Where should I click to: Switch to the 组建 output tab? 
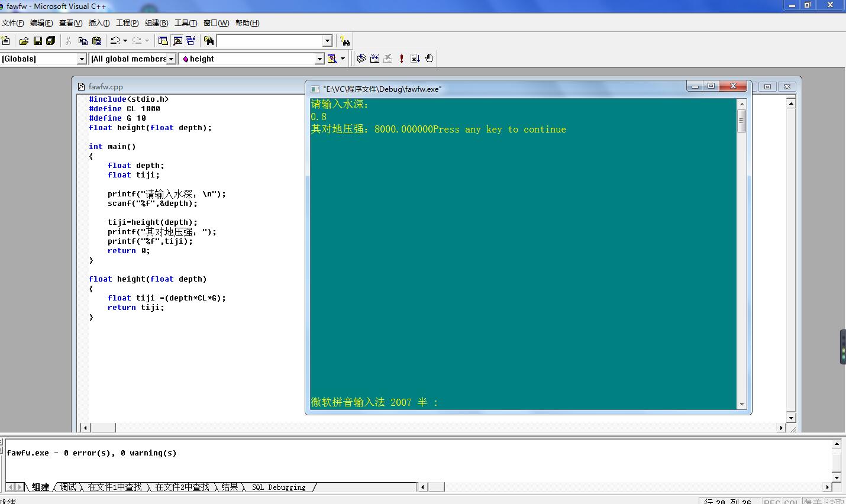40,487
